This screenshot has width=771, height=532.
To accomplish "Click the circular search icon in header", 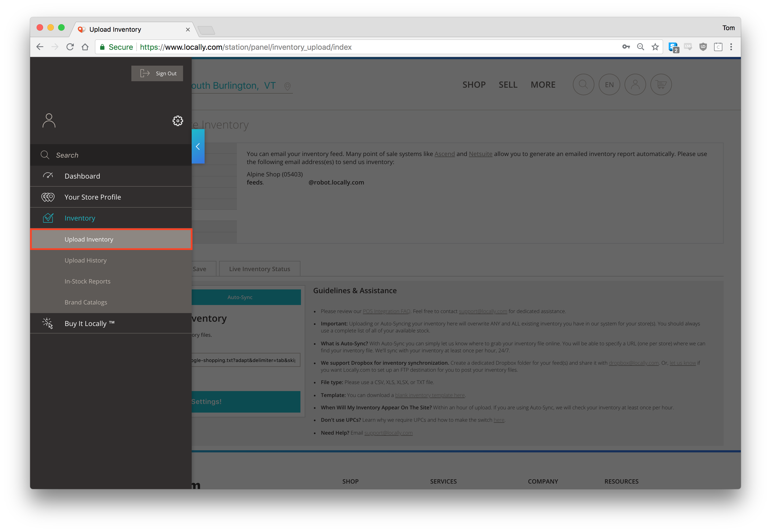I will 583,85.
